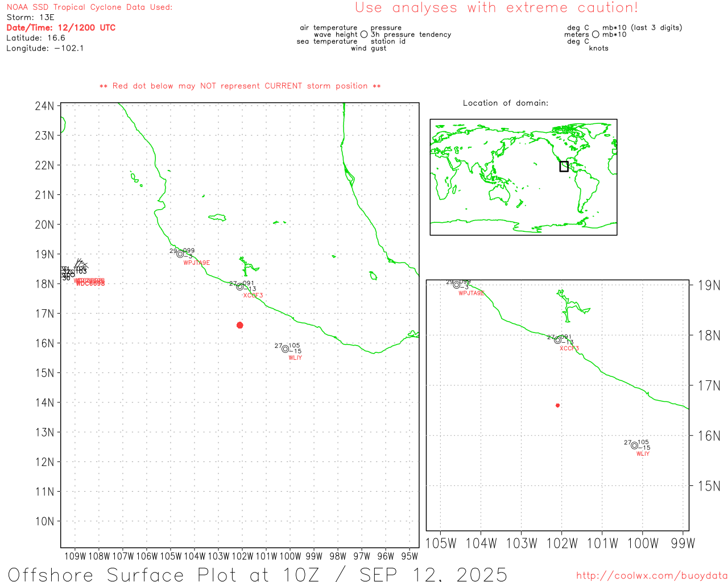728x582 pixels.
Task: Click the 'Location of domain:' caption
Action: (506, 103)
